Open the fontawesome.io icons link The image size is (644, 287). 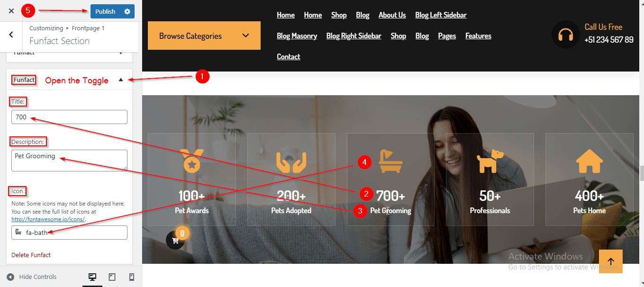[x=48, y=219]
